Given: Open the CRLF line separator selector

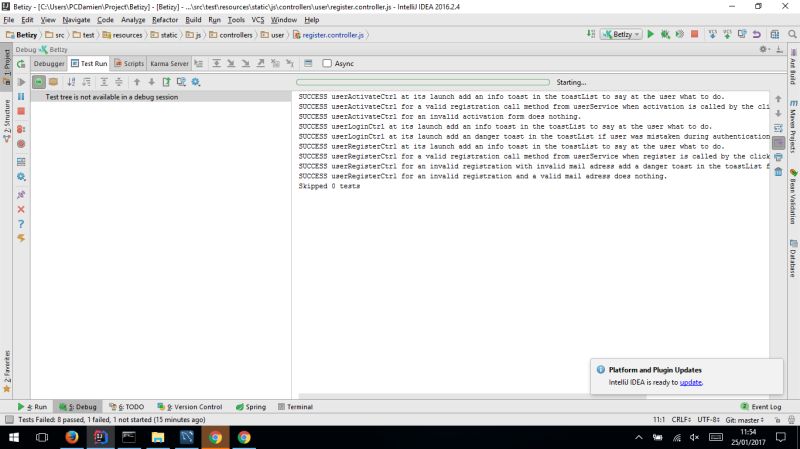Looking at the screenshot, I should (x=681, y=419).
